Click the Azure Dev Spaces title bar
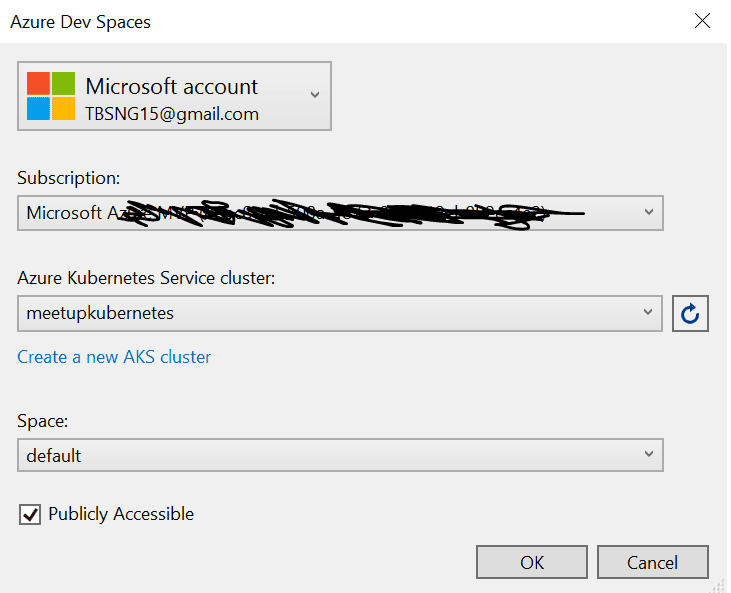This screenshot has height=593, width=731. [300, 21]
